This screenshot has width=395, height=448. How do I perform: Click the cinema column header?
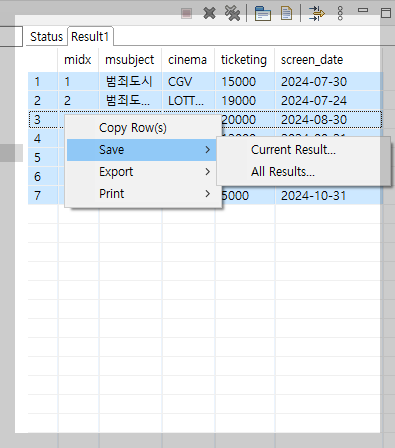click(187, 60)
